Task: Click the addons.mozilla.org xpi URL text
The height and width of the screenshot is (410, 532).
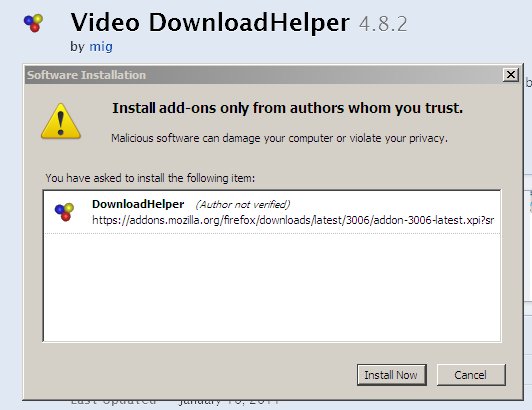Action: click(293, 220)
